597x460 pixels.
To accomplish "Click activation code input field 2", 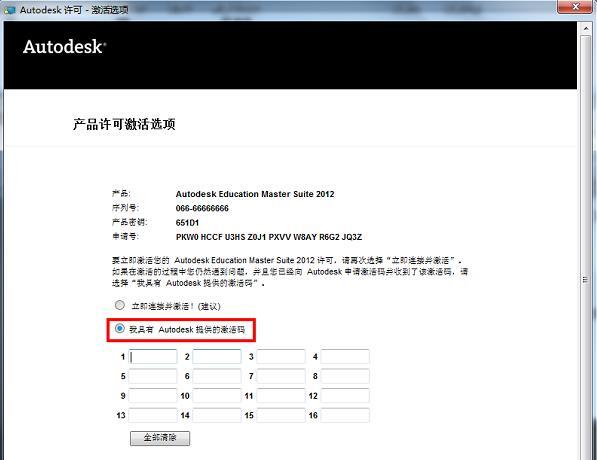I will pos(217,357).
